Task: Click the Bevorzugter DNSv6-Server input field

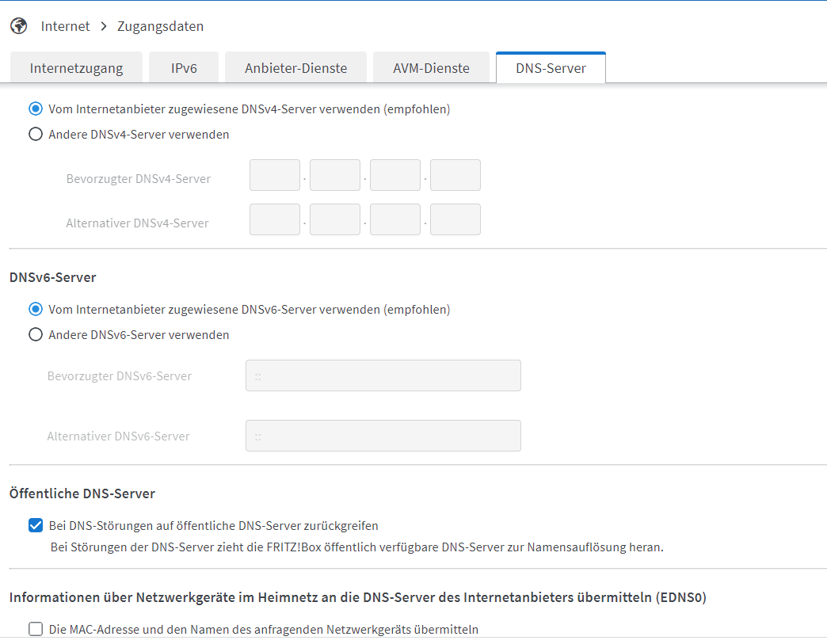Action: [x=383, y=375]
